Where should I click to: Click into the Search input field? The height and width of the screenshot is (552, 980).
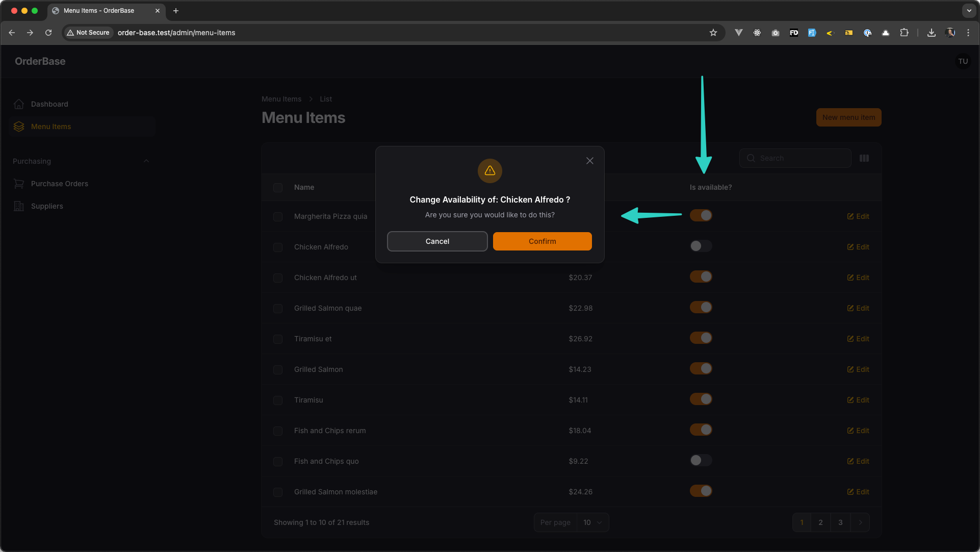pyautogui.click(x=795, y=158)
